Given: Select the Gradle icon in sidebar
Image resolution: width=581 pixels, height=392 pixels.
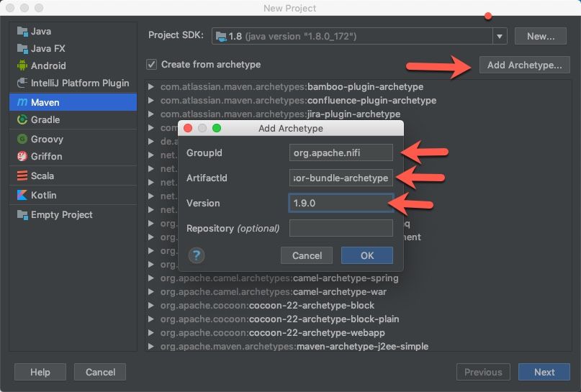Looking at the screenshot, I should [22, 119].
